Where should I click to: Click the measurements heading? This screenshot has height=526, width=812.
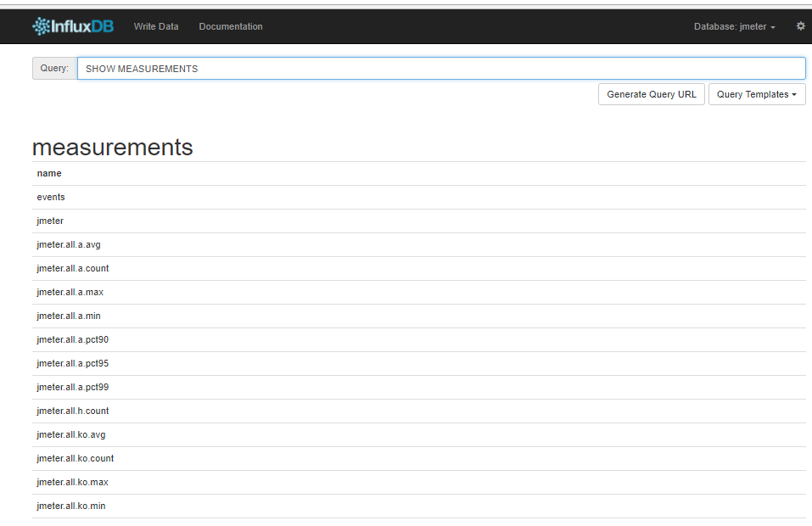point(112,147)
